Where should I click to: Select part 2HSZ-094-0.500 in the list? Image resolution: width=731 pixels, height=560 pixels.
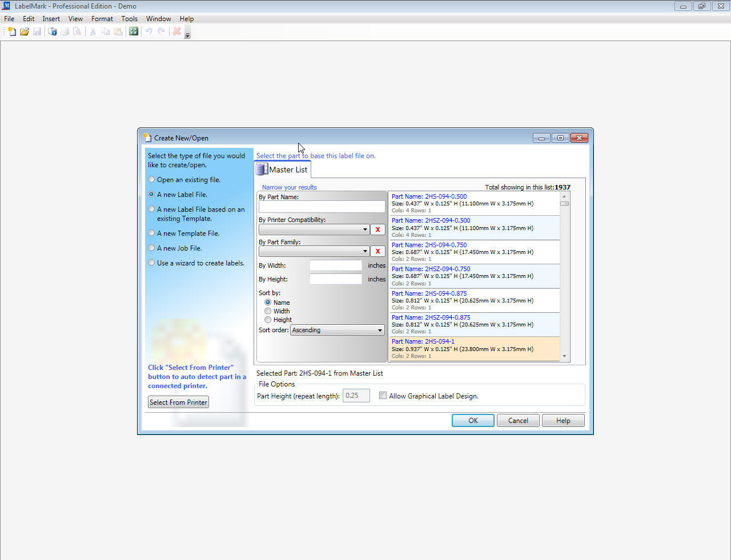(x=474, y=228)
